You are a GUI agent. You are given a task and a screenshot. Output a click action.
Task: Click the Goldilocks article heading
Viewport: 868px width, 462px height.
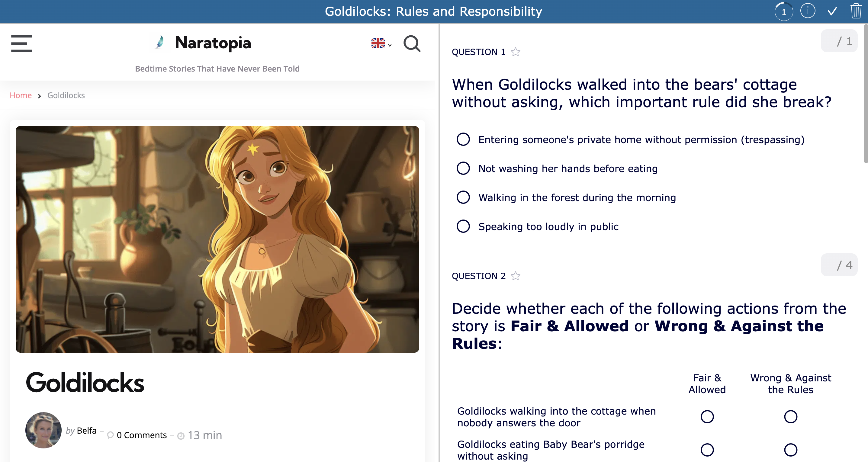coord(85,383)
